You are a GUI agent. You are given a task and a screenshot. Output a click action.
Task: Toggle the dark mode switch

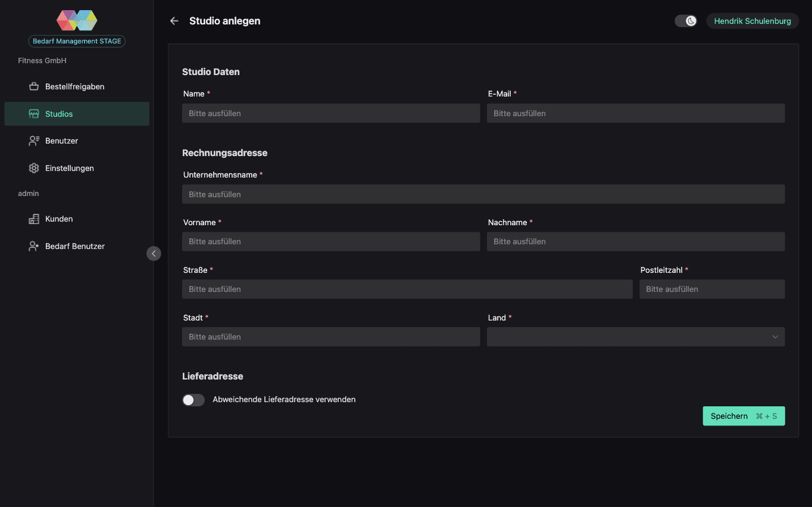pos(686,21)
